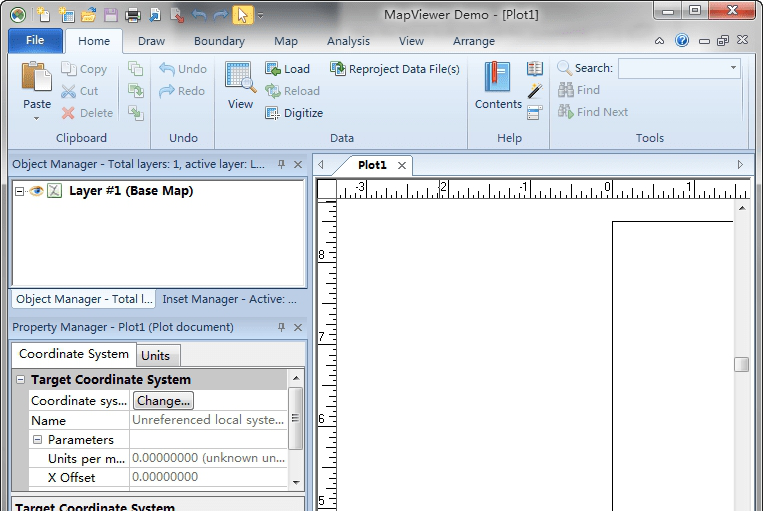Viewport: 763px width, 531px height.
Task: Open the File menu button
Action: [35, 41]
